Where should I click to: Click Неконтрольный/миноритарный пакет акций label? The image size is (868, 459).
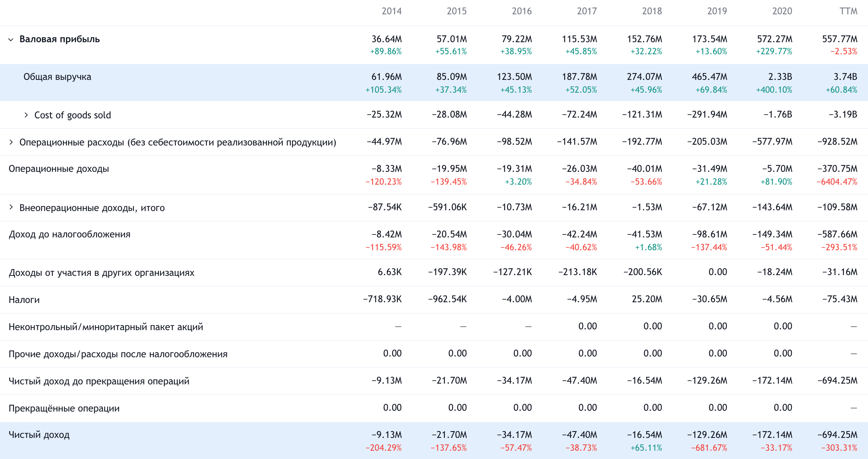[x=106, y=327]
